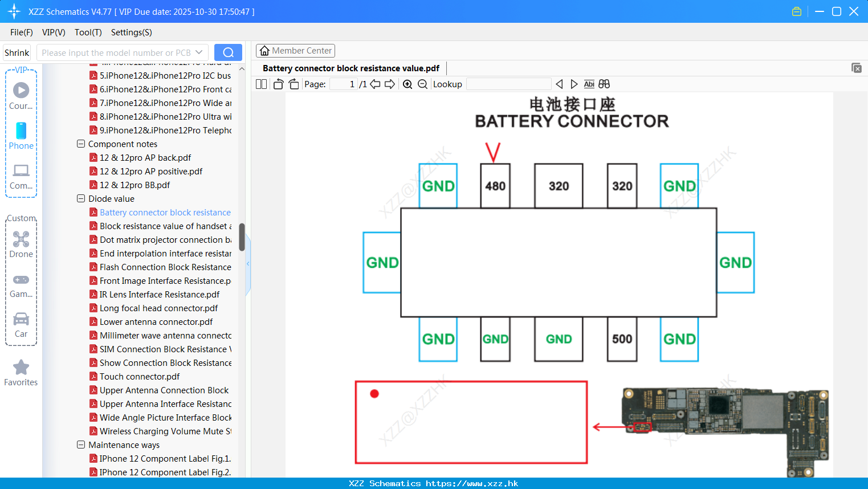The height and width of the screenshot is (489, 868).
Task: Open the Settings(S) menu
Action: click(x=131, y=32)
